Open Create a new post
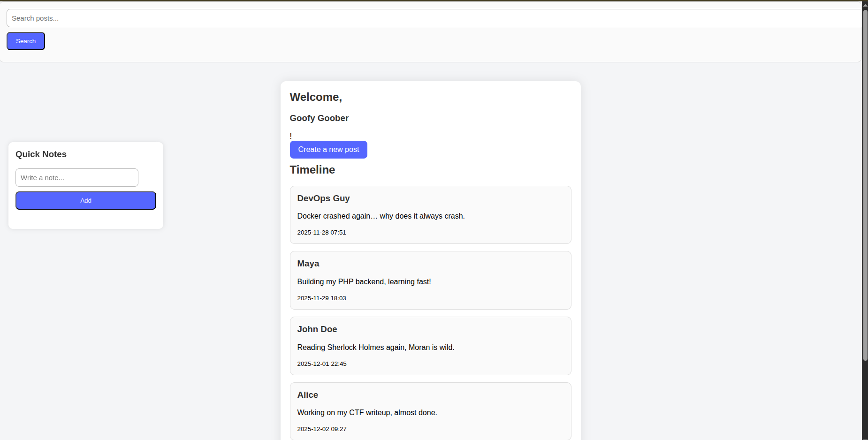 [x=328, y=150]
